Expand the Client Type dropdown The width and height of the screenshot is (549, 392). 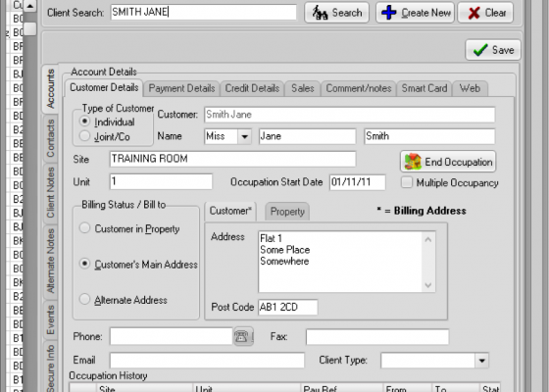(x=481, y=361)
